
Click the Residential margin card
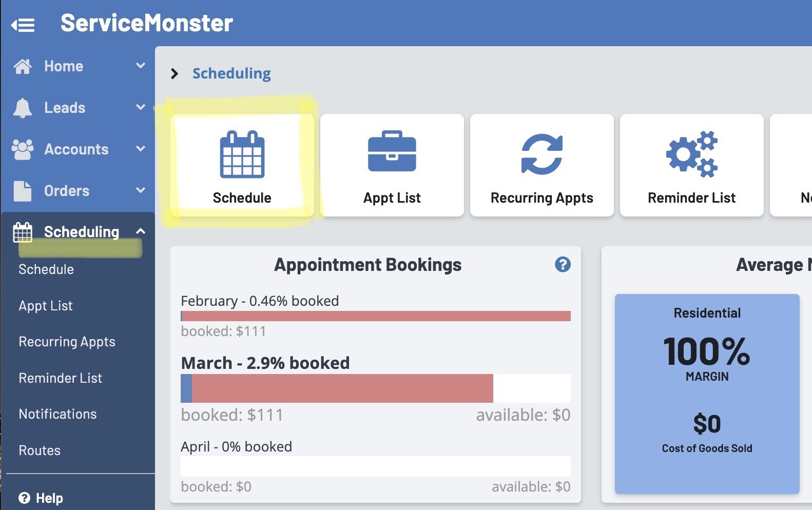[x=707, y=394]
